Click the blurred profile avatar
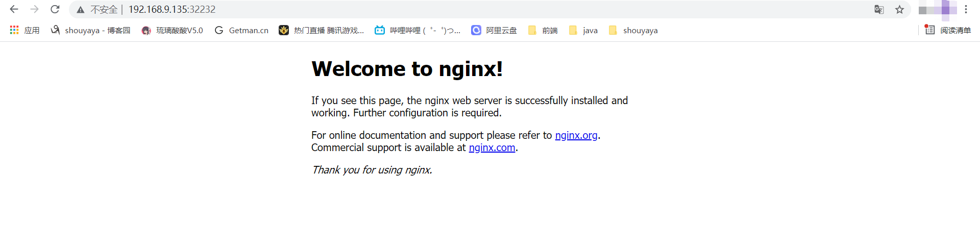The height and width of the screenshot is (246, 980). tap(938, 9)
